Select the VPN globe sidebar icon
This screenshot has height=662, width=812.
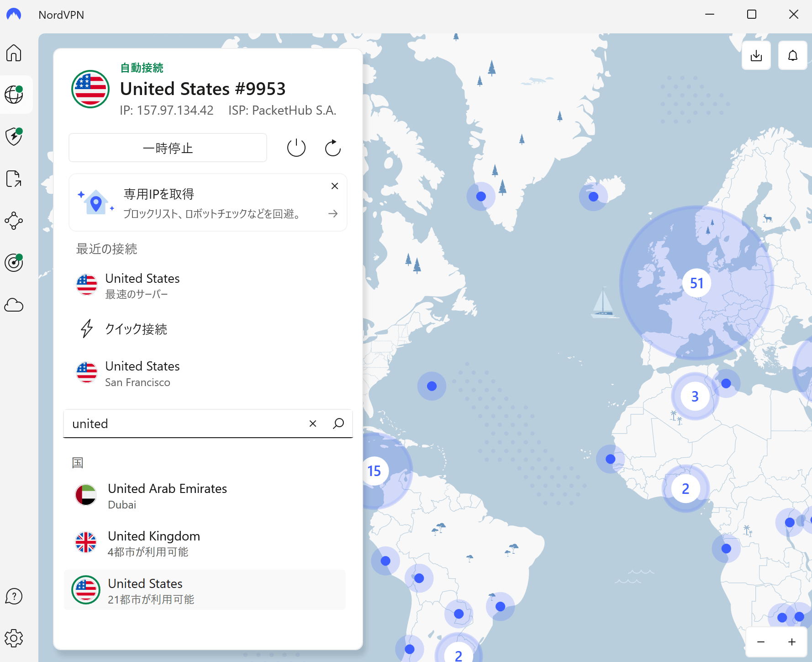click(14, 95)
